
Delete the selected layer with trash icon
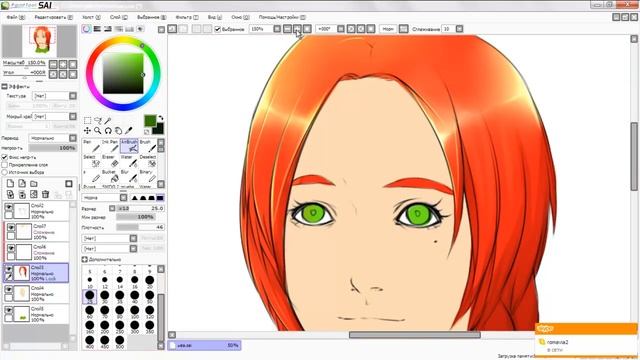click(46, 194)
